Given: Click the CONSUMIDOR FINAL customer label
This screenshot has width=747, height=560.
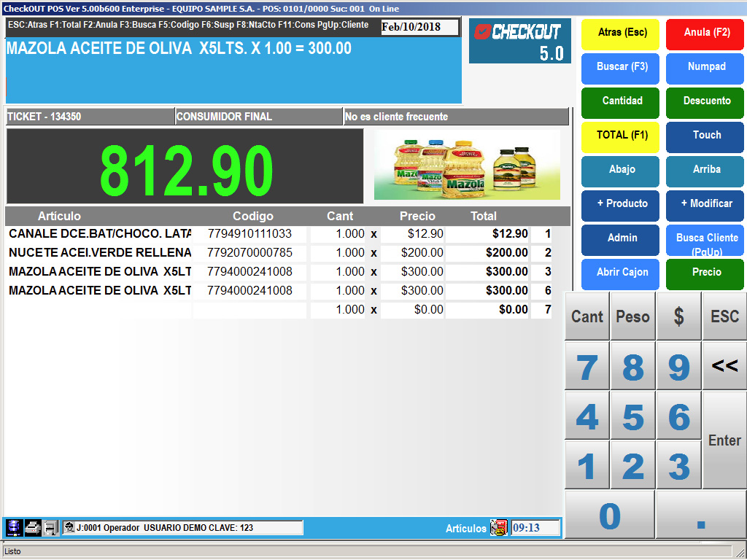Looking at the screenshot, I should point(259,117).
